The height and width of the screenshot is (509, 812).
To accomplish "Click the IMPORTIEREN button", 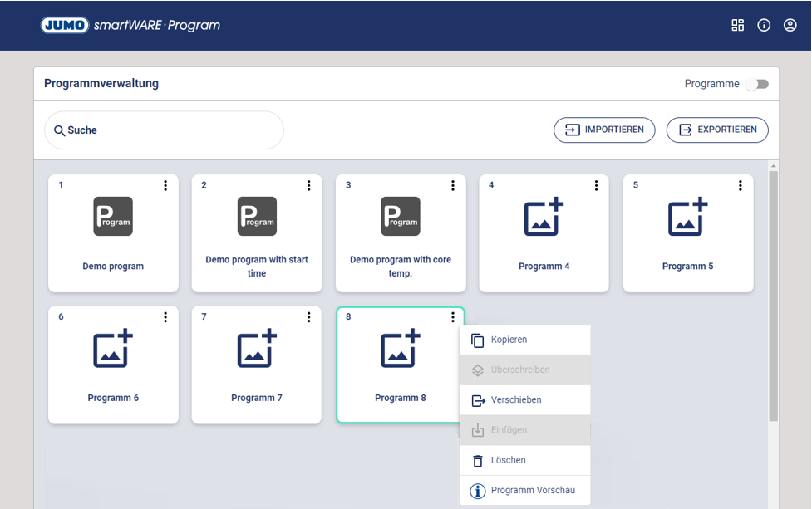I will point(604,130).
